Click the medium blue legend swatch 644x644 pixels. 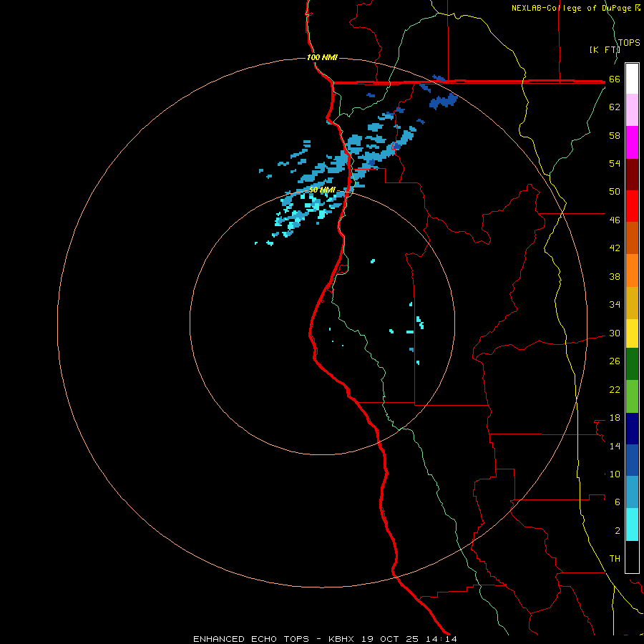[632, 460]
